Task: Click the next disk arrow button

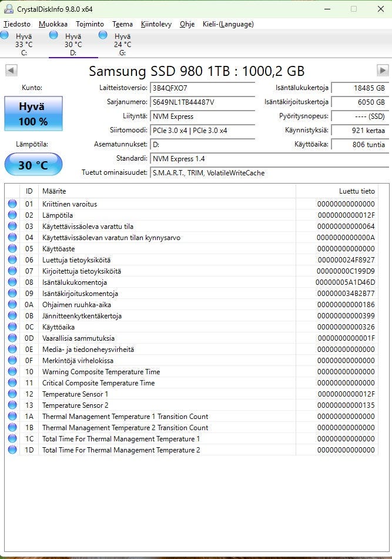Action: coord(383,70)
